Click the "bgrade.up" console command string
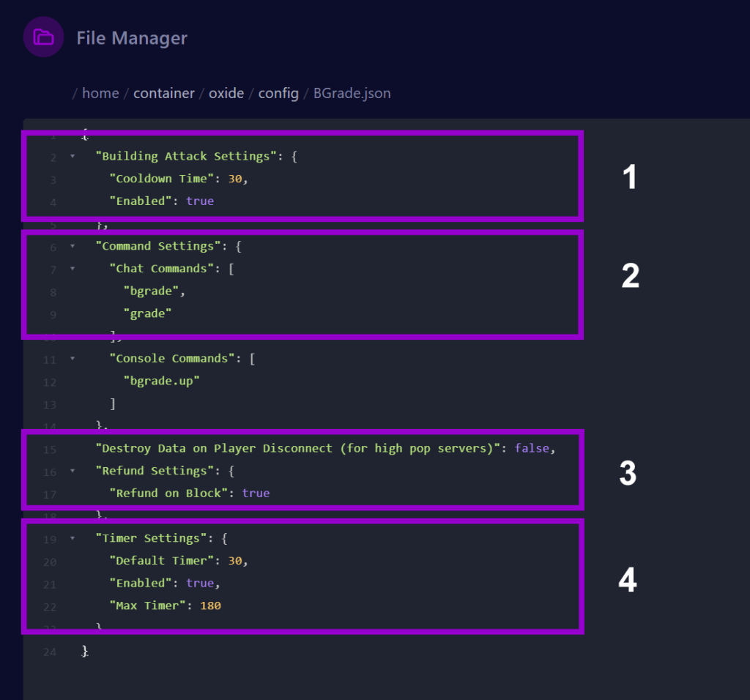Image resolution: width=750 pixels, height=700 pixels. click(161, 381)
